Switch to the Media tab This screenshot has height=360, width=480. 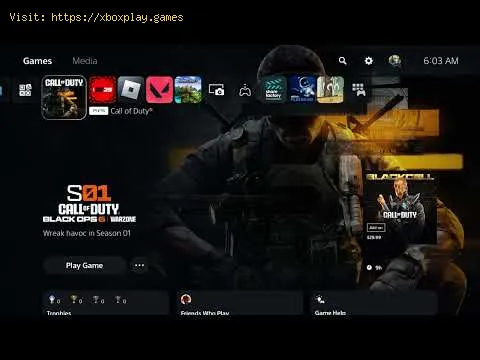coord(85,61)
